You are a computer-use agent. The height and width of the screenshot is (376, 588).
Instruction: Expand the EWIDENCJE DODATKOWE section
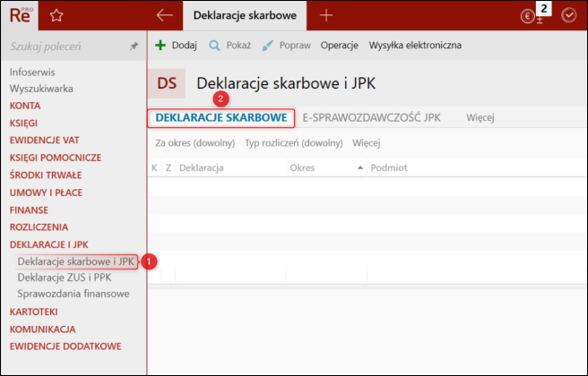(x=65, y=346)
